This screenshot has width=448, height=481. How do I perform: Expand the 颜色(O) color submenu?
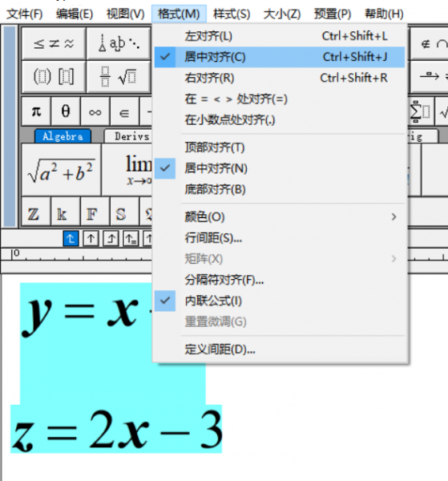click(x=280, y=217)
